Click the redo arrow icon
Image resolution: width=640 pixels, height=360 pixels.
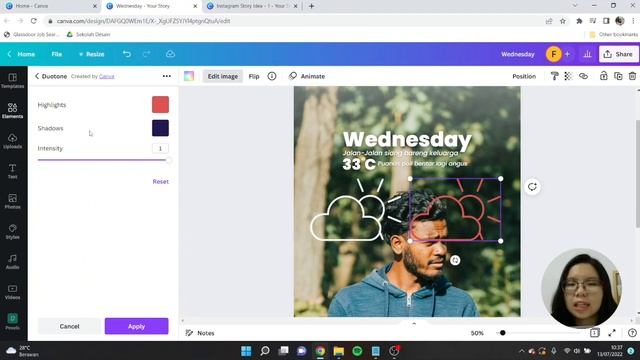[147, 54]
